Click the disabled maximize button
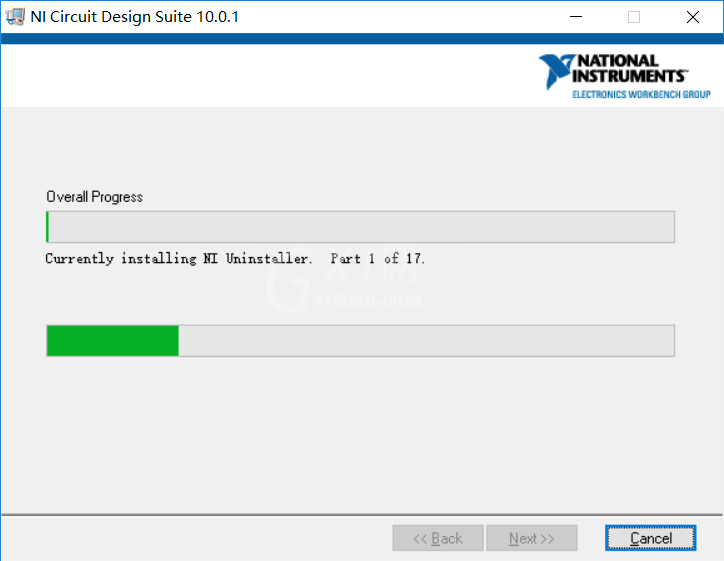724x561 pixels. pos(634,17)
